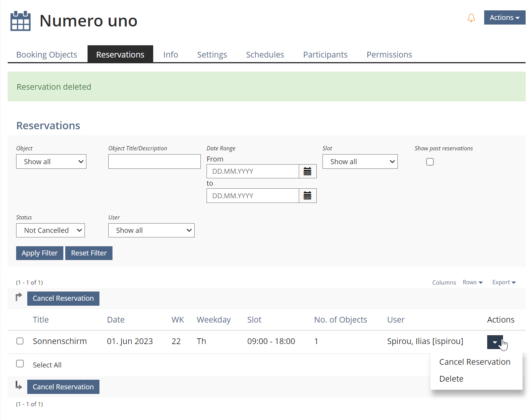This screenshot has width=531, height=420.
Task: Choose Delete from the row actions menu
Action: click(x=451, y=379)
